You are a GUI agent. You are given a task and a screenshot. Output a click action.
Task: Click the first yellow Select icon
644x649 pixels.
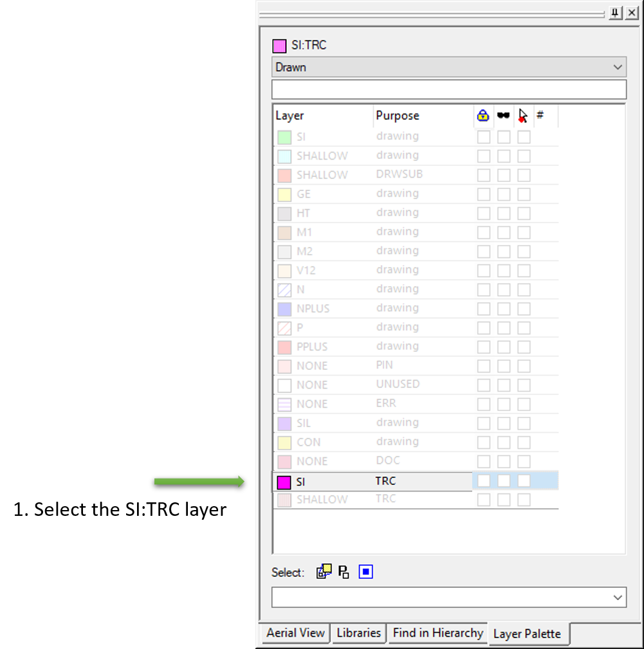pos(324,572)
